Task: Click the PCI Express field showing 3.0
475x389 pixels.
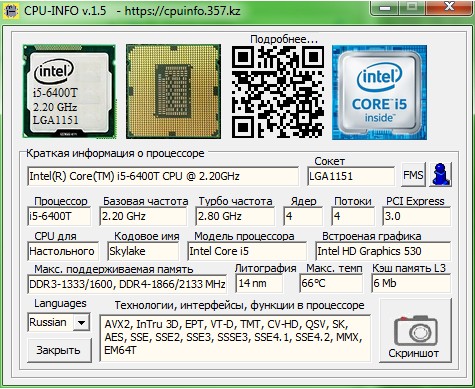Action: pos(417,216)
